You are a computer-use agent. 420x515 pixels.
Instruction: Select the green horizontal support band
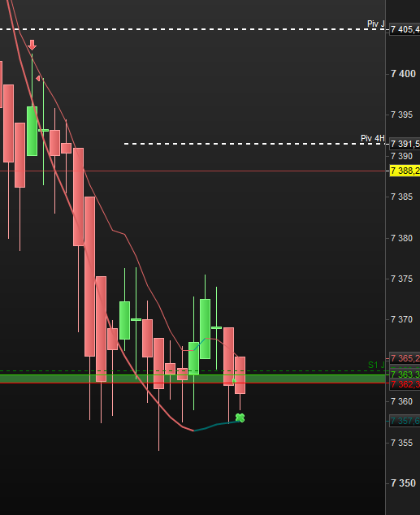(193, 379)
